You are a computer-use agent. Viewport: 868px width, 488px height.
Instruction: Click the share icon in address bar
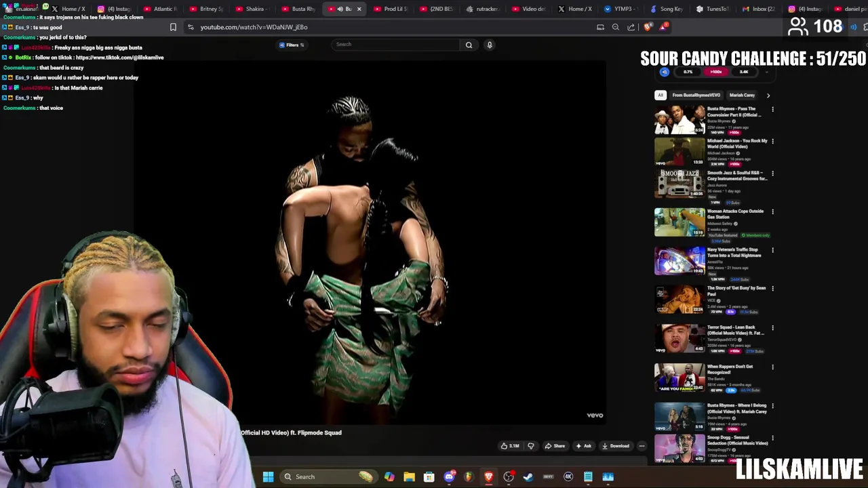click(631, 27)
